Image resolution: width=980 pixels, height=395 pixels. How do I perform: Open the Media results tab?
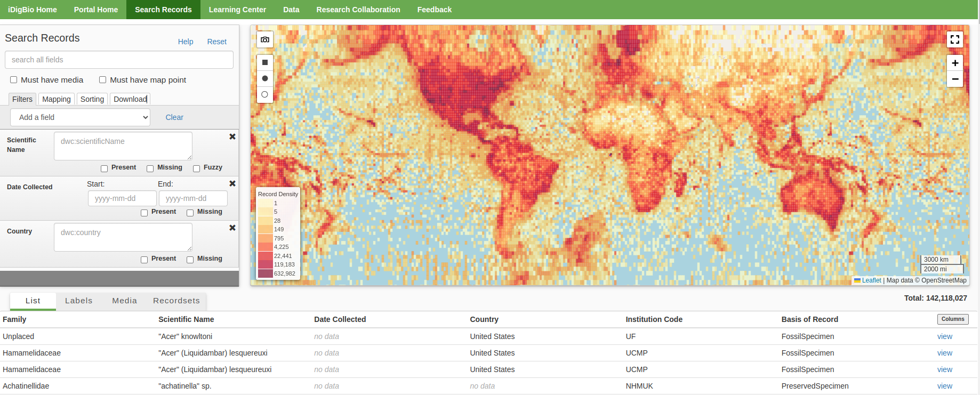click(x=125, y=301)
